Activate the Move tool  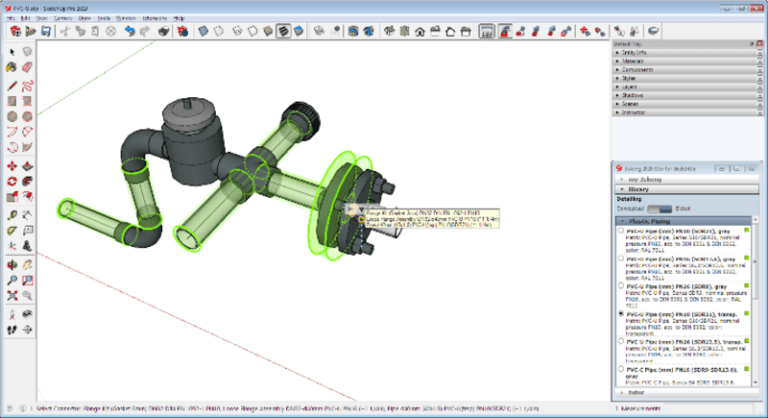click(12, 166)
